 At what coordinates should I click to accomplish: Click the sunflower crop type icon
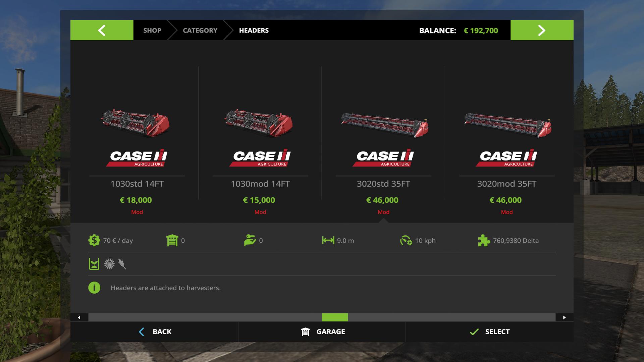(109, 264)
